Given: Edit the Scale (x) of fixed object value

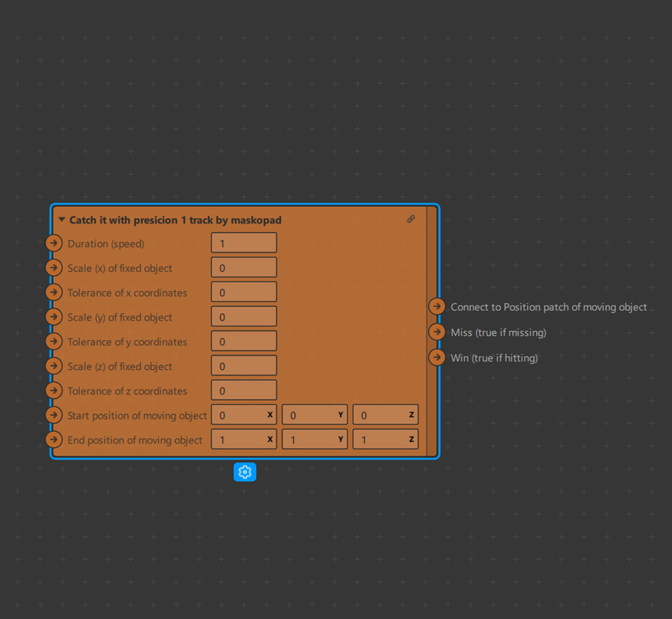Looking at the screenshot, I should click(x=244, y=268).
